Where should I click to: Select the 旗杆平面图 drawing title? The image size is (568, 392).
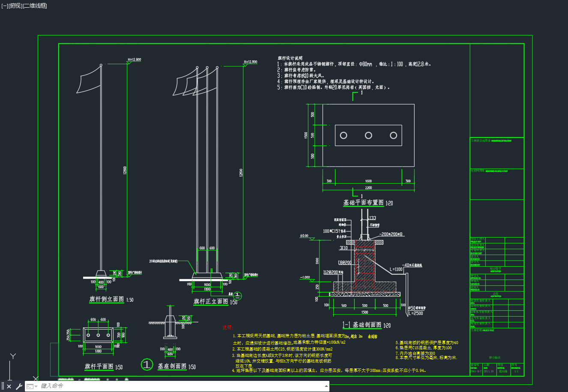(x=99, y=367)
